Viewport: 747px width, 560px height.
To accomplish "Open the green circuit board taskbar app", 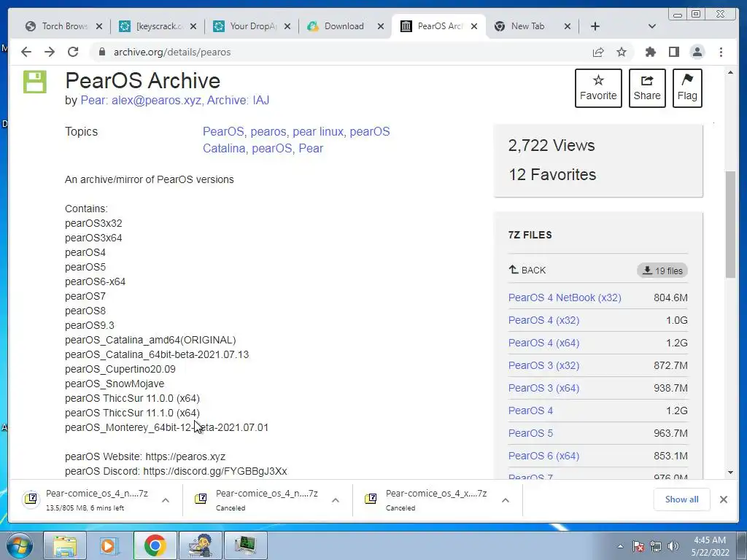I will [x=246, y=545].
